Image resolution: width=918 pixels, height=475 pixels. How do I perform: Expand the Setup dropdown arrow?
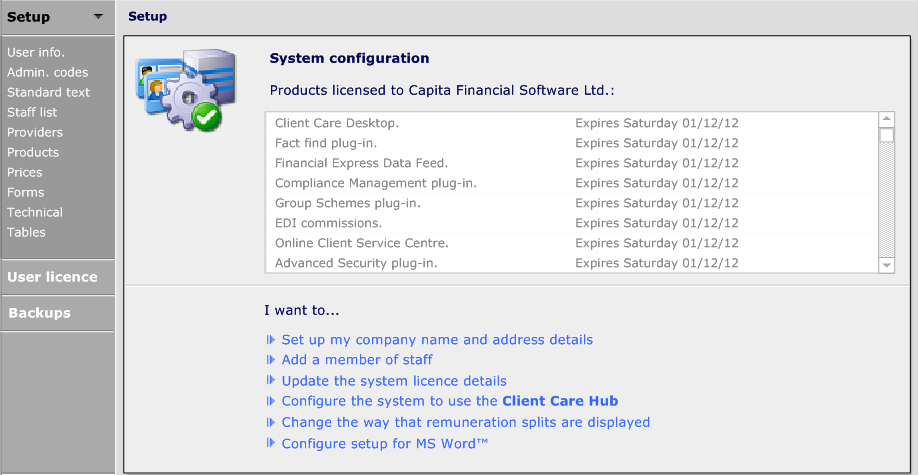[97, 17]
